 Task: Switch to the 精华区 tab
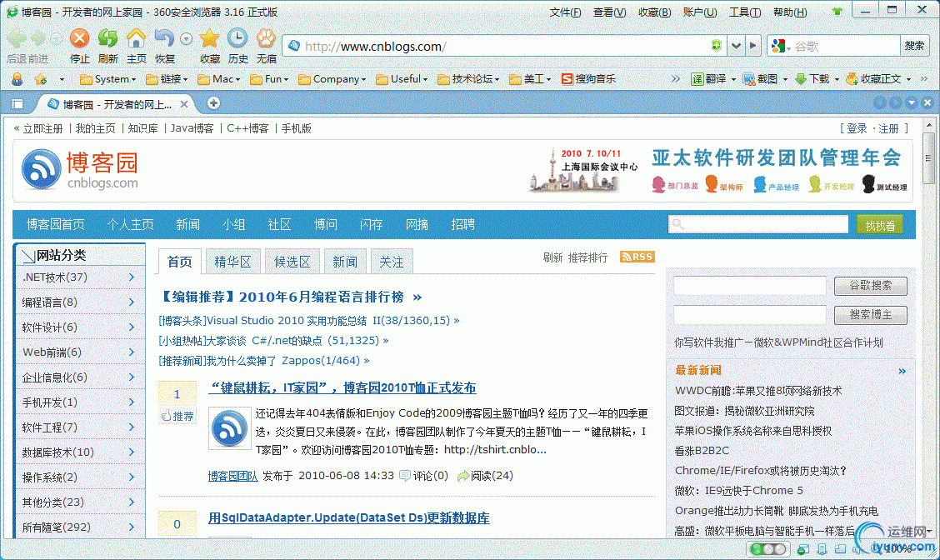(x=232, y=262)
